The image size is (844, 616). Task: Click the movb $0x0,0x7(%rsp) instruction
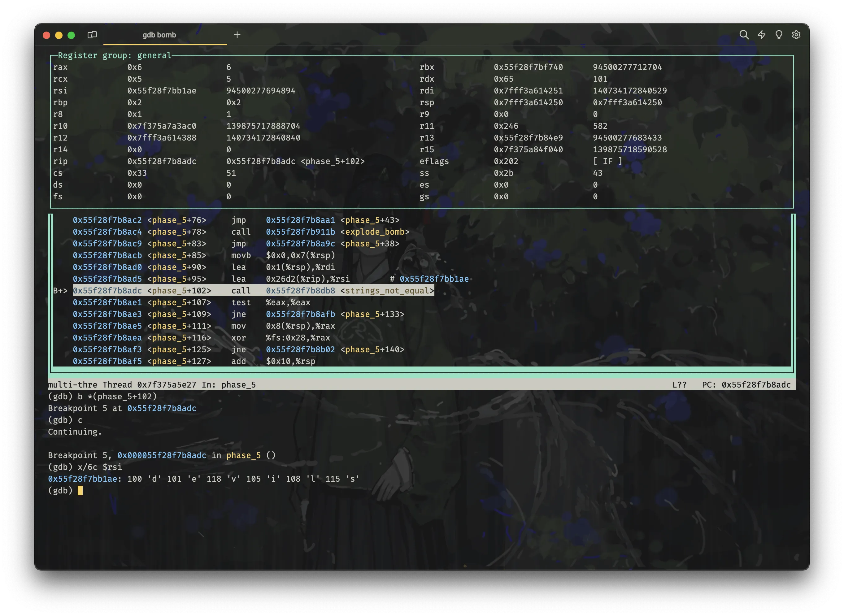point(283,255)
